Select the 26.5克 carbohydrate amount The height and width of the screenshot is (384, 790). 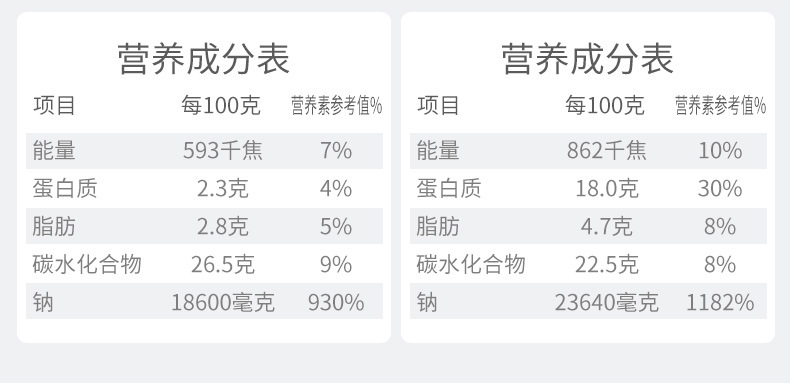pos(223,265)
